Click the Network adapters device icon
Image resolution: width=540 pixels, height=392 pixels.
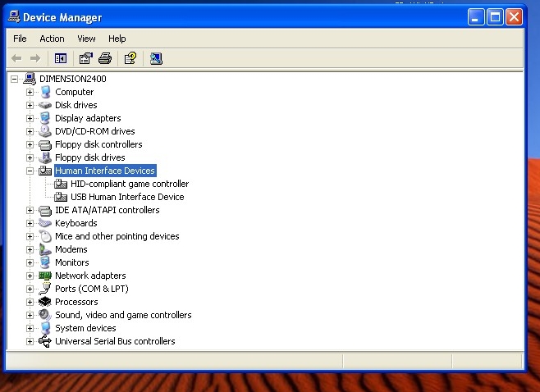tap(45, 276)
